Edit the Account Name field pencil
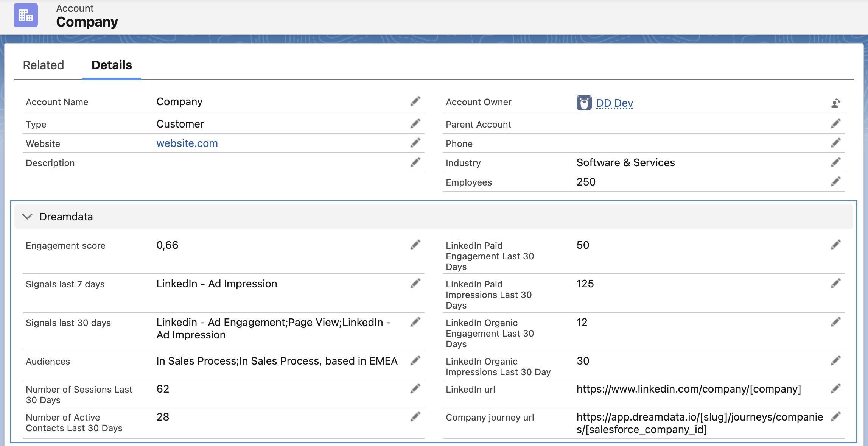This screenshot has height=446, width=868. pos(415,101)
